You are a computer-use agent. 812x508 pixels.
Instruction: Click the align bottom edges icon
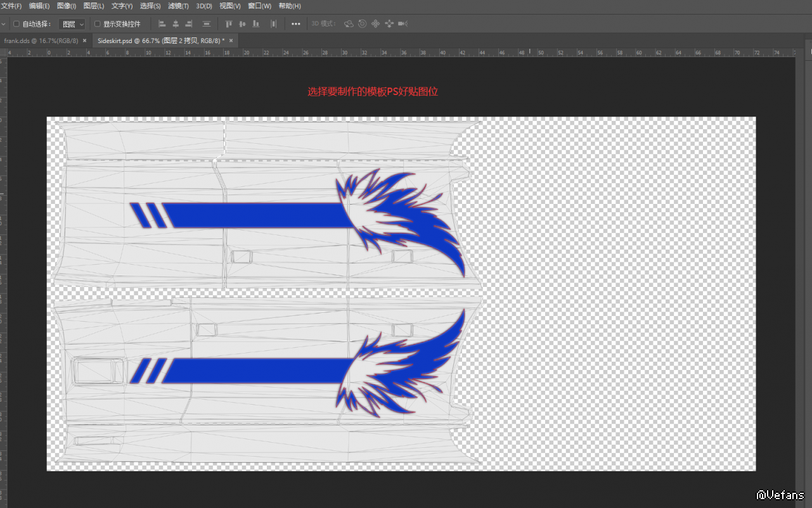[x=255, y=24]
